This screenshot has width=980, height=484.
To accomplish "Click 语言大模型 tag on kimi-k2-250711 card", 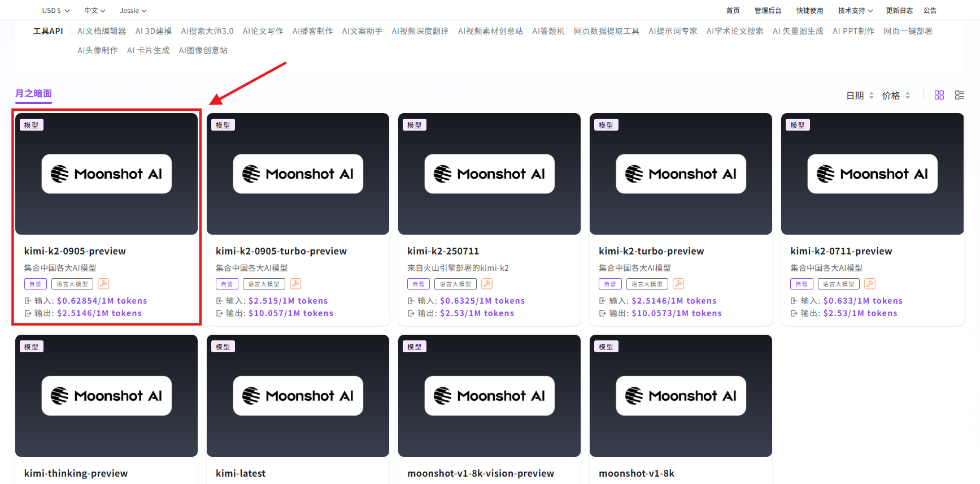I will [x=455, y=284].
